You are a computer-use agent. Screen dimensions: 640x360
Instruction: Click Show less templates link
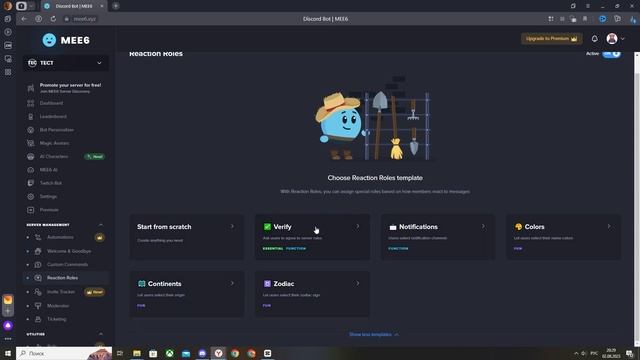[x=374, y=334]
